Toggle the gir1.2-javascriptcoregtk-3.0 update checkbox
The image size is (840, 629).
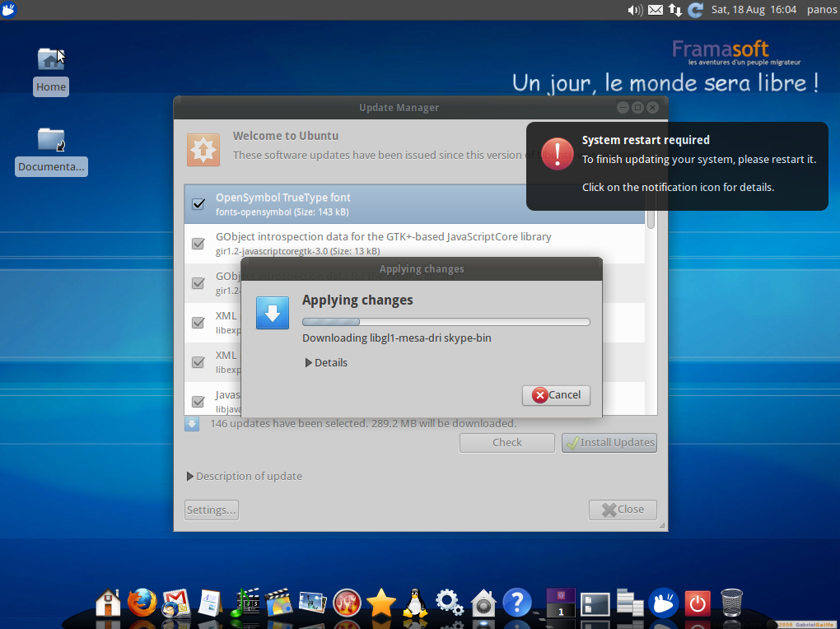(x=198, y=244)
